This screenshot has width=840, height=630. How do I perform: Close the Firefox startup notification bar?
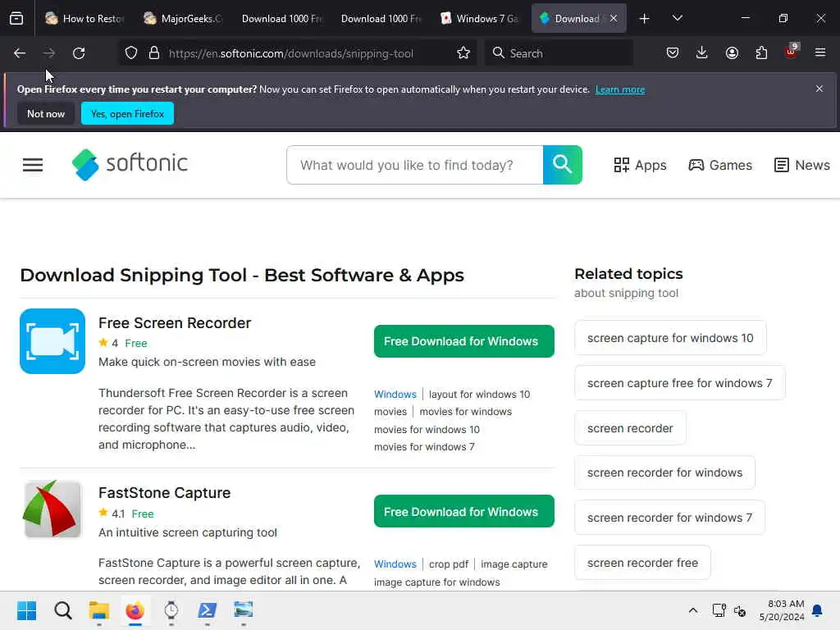pos(819,89)
